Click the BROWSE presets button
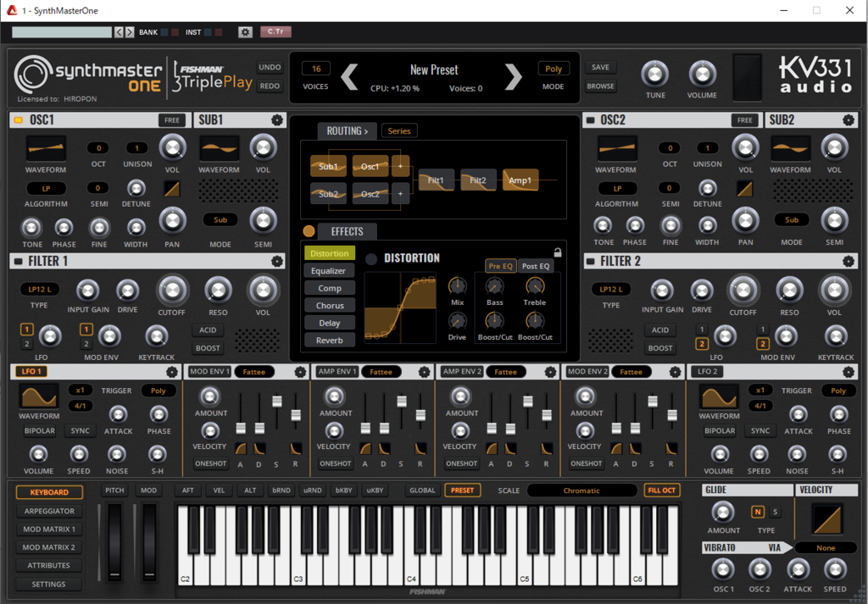This screenshot has height=604, width=868. pyautogui.click(x=601, y=86)
